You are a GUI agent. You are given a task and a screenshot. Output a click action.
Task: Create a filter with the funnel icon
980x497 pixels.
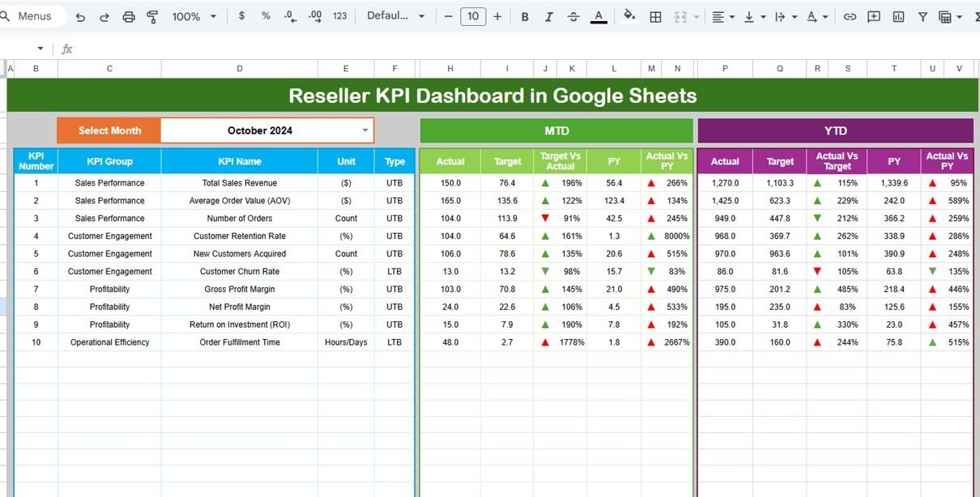coord(922,16)
